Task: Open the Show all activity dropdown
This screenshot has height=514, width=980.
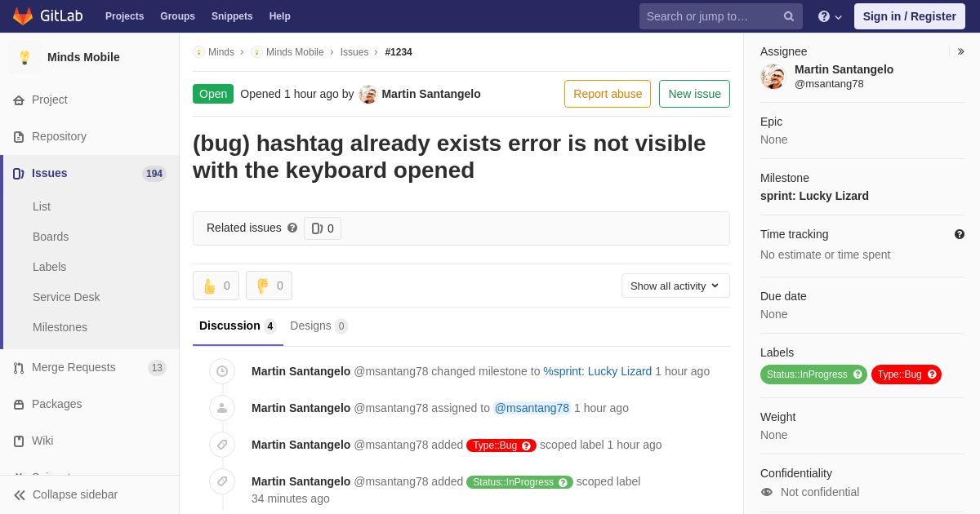Action: tap(675, 286)
